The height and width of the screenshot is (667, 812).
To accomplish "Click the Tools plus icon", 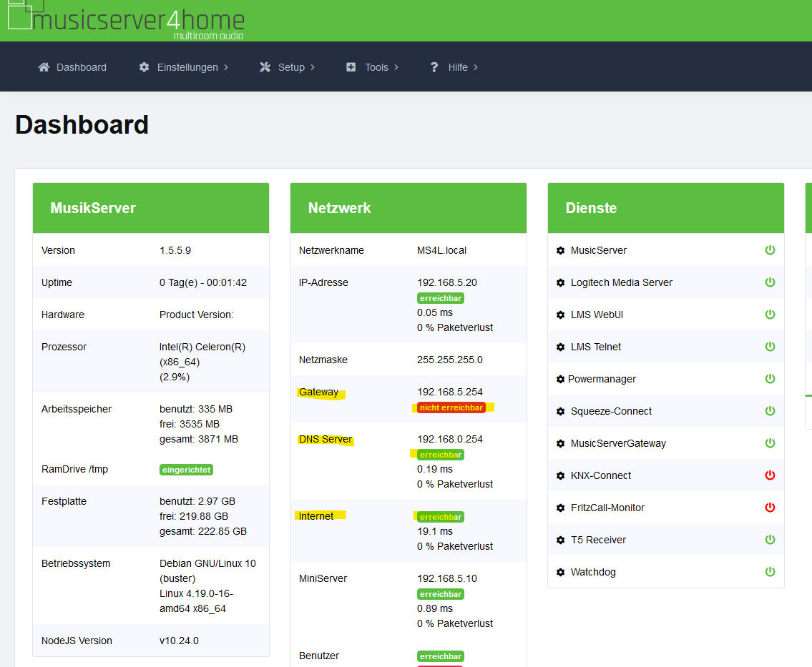I will 351,67.
